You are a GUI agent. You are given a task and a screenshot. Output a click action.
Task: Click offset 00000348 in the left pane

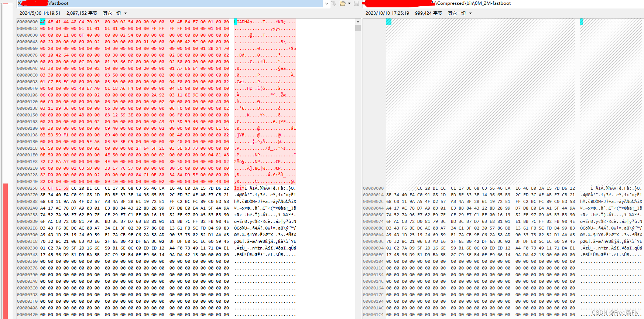pyautogui.click(x=27, y=255)
